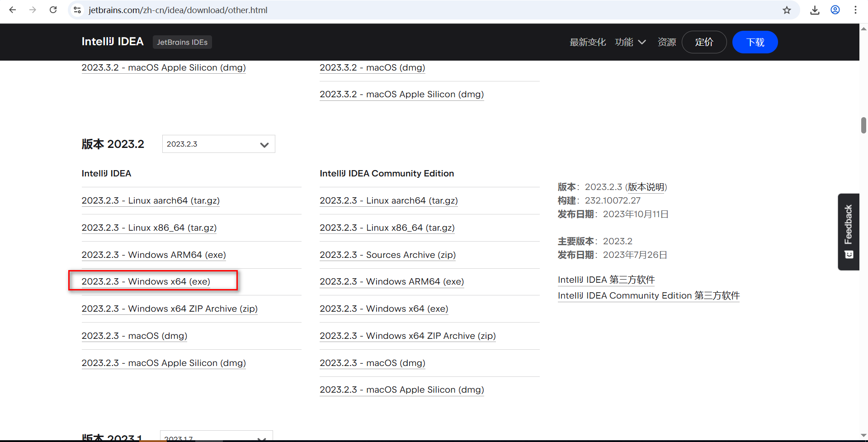The width and height of the screenshot is (868, 442).
Task: Click the scrollbar down arrow
Action: click(x=863, y=436)
